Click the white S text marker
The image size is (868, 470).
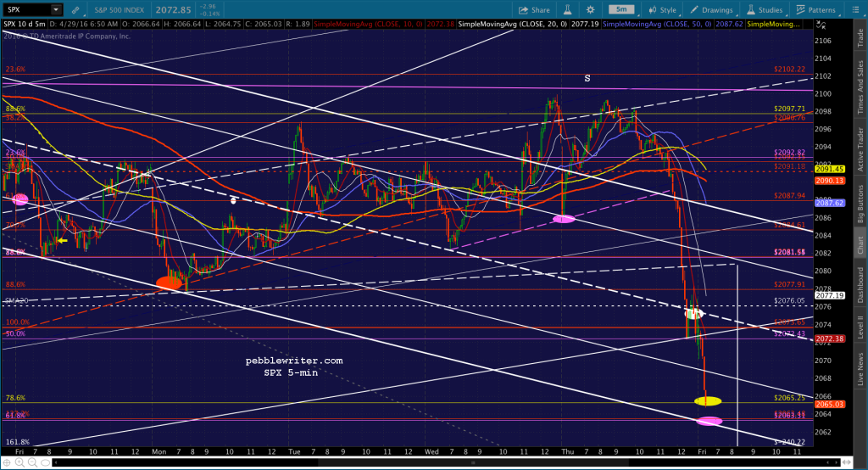point(587,79)
